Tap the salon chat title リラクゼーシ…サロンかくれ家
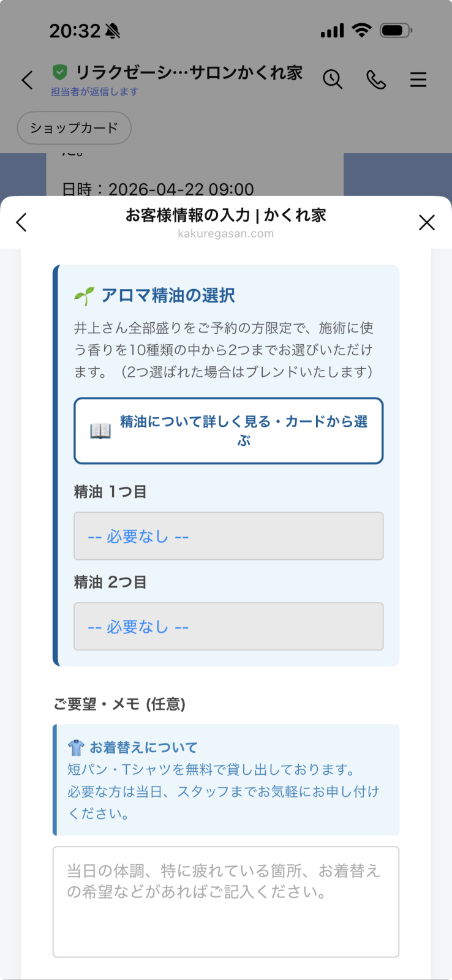Screen dimensions: 452x980 pos(189,73)
